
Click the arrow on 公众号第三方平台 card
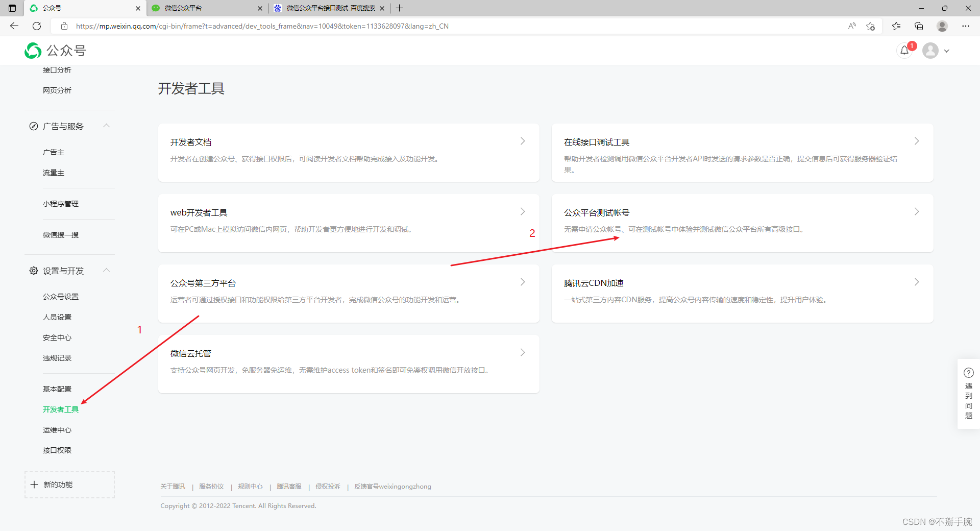tap(523, 282)
